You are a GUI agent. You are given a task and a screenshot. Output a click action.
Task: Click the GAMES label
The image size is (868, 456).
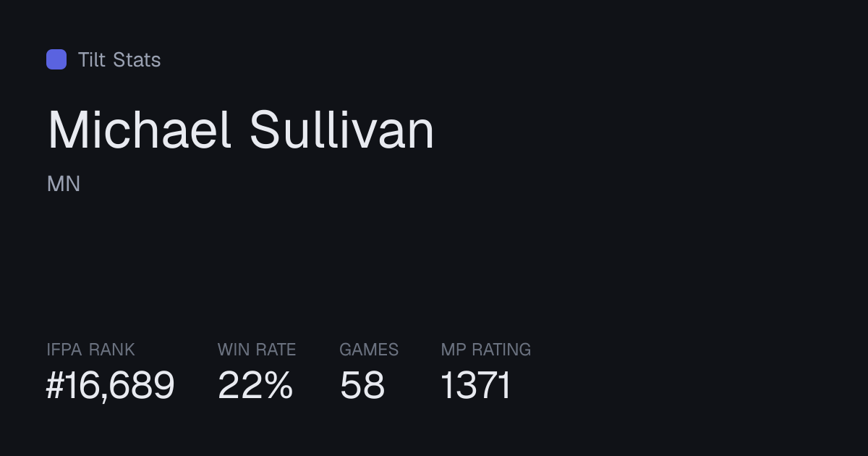(x=369, y=350)
